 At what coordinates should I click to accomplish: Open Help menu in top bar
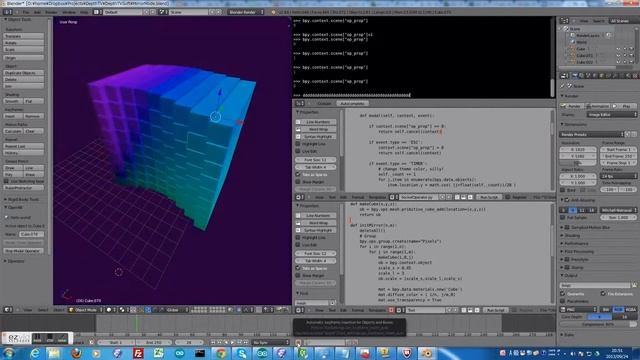point(84,12)
